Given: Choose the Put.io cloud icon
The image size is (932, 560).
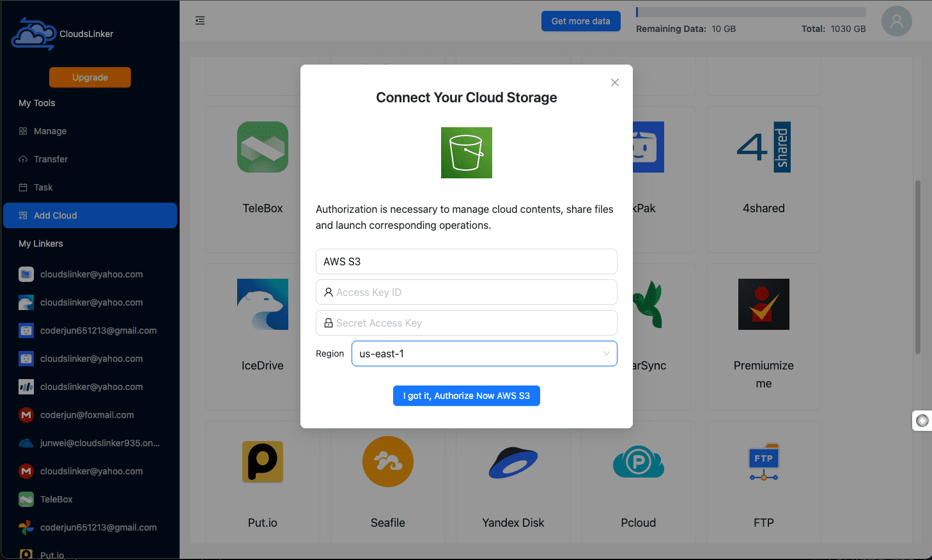Looking at the screenshot, I should [x=263, y=462].
